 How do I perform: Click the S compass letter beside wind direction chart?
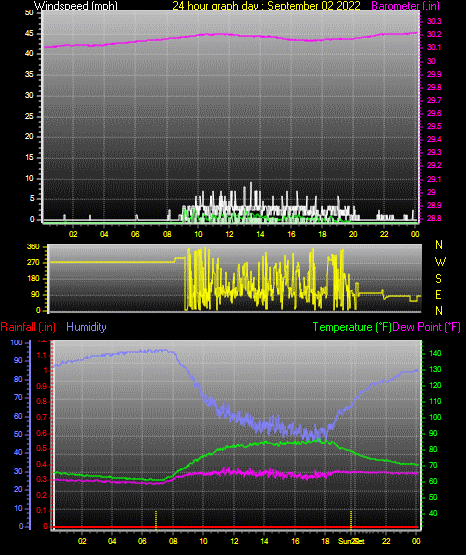(438, 279)
